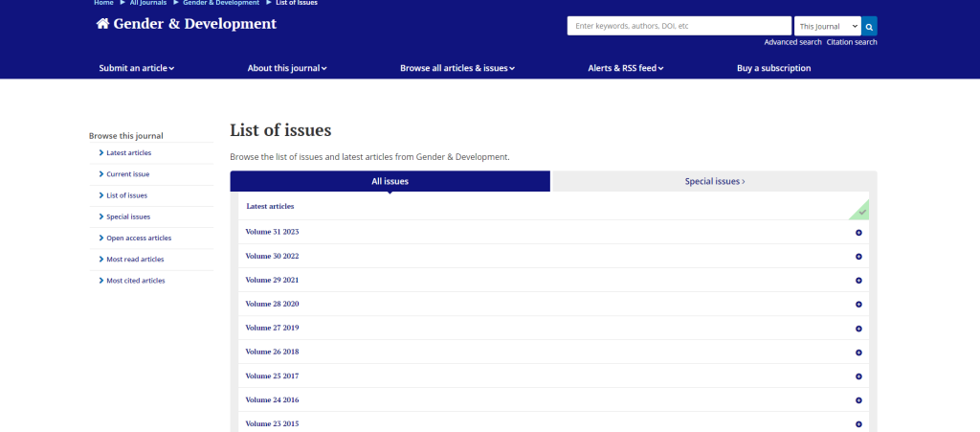980x432 pixels.
Task: Expand the Volume 30 2022 row
Action: (273, 256)
